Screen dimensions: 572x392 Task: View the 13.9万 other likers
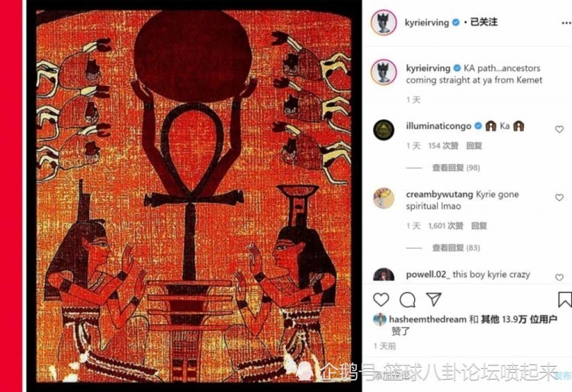pyautogui.click(x=519, y=320)
